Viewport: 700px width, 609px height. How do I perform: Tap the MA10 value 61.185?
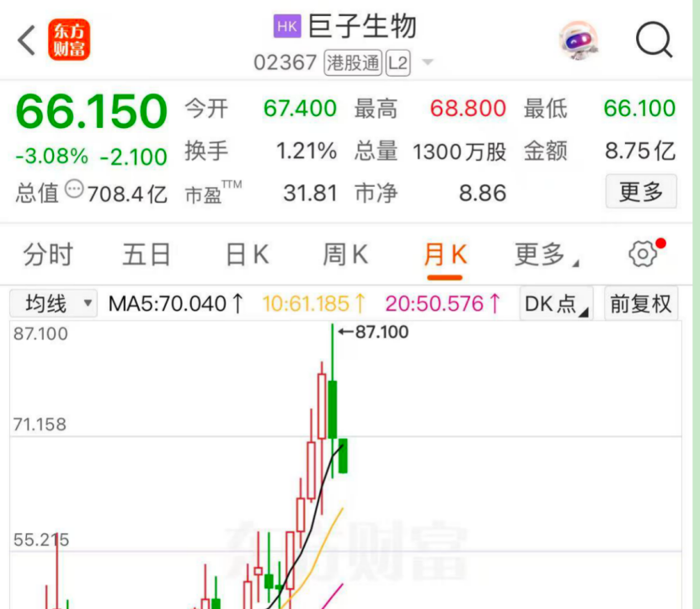coord(314,303)
